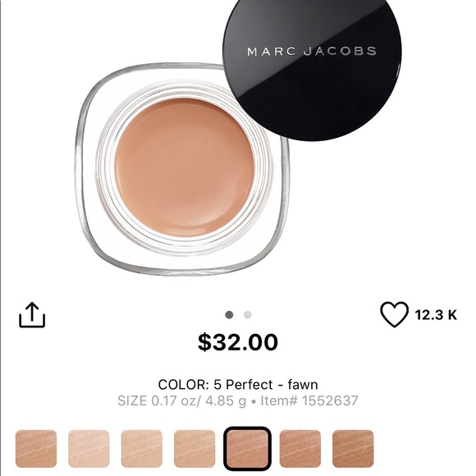Viewport: 476px width, 476px height.
Task: Select the currently outlined fawn shade swatch
Action: (247, 448)
